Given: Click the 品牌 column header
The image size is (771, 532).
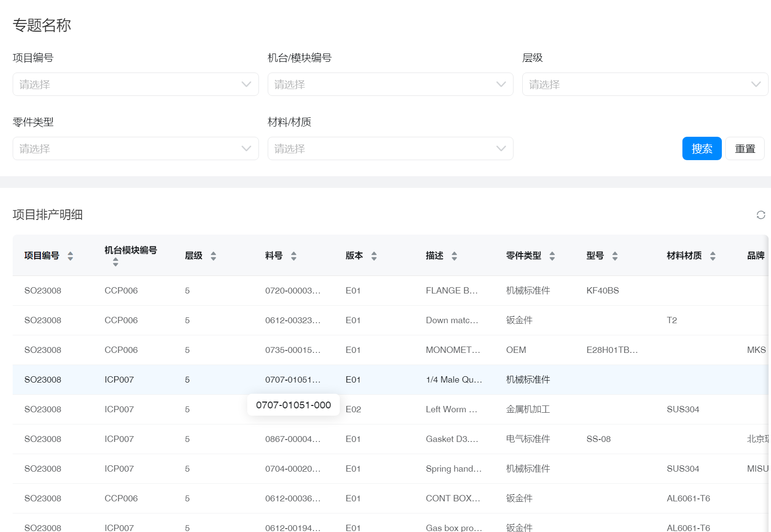Looking at the screenshot, I should tap(756, 256).
